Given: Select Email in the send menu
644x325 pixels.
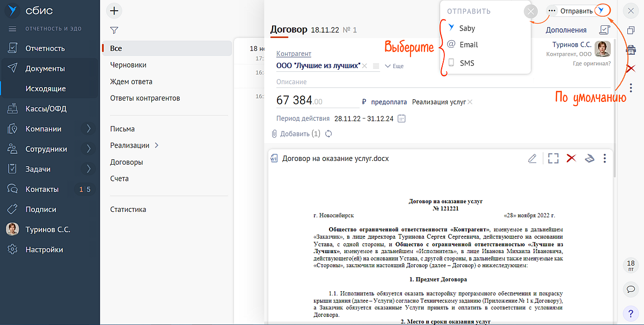Looking at the screenshot, I should click(469, 45).
